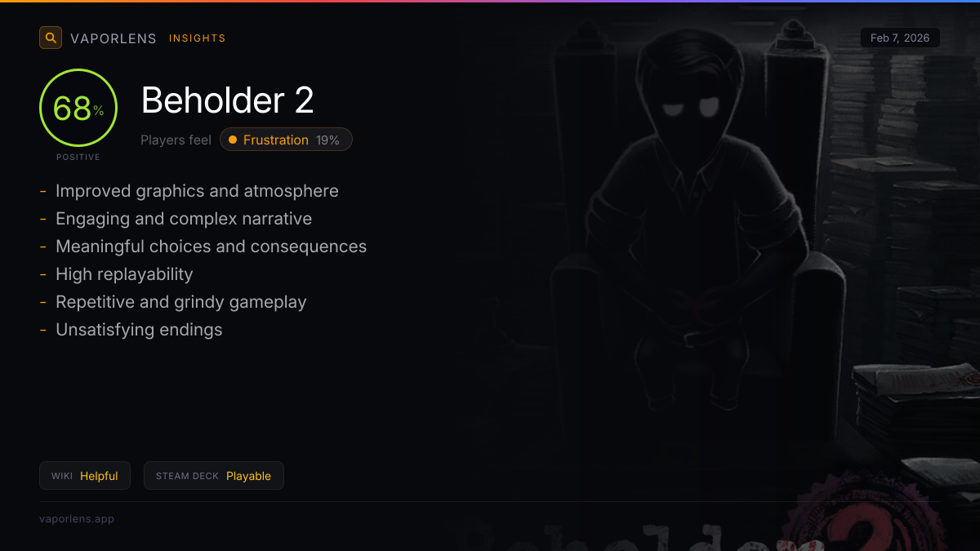Select 'Repetitive and grindy gameplay' point

coord(181,302)
